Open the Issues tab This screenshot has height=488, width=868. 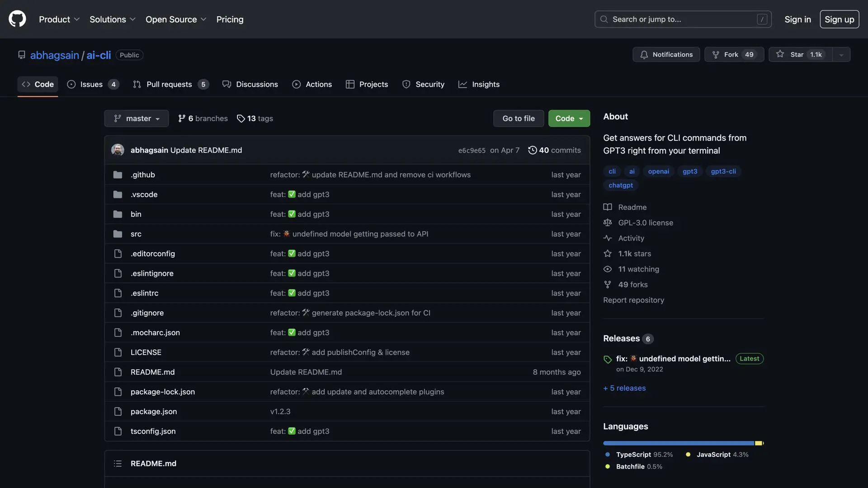tap(93, 84)
